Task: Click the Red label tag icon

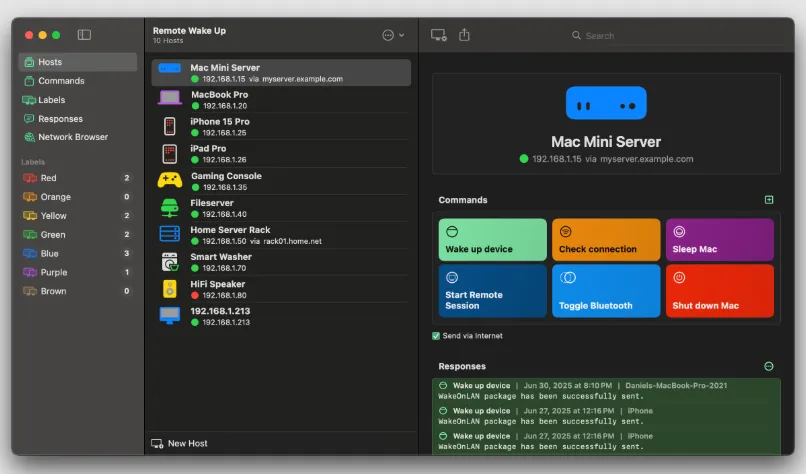Action: click(30, 178)
